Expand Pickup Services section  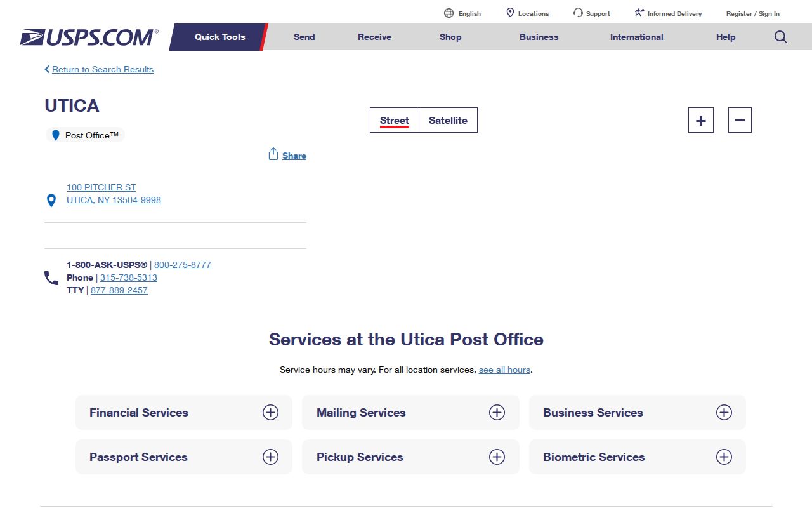410,457
